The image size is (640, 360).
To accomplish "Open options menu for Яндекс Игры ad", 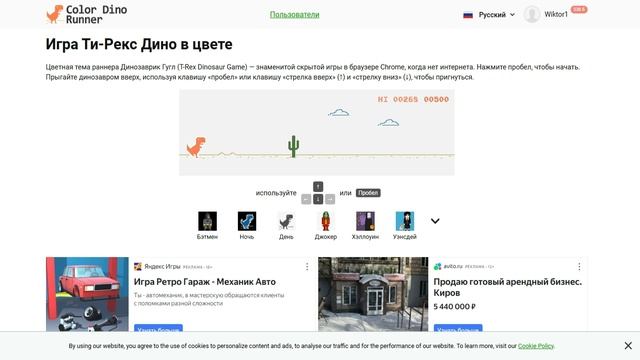I will point(307,267).
